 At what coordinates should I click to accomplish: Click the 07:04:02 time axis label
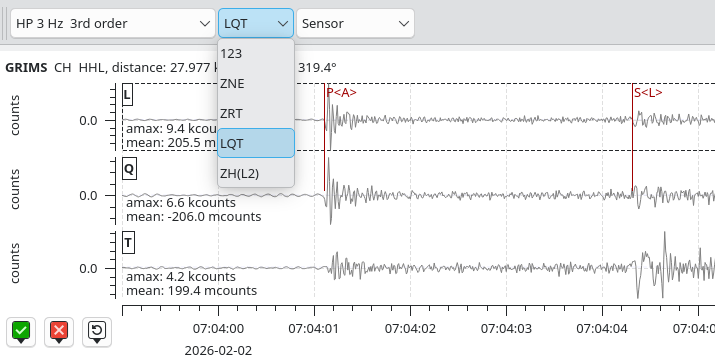(410, 328)
